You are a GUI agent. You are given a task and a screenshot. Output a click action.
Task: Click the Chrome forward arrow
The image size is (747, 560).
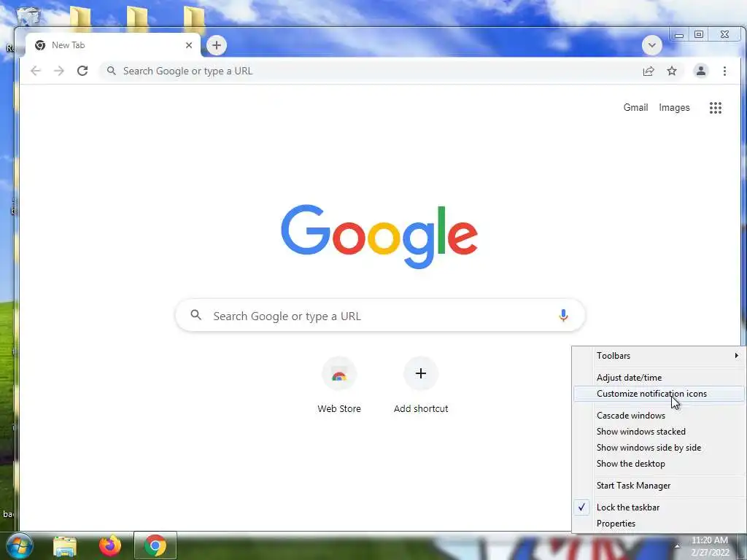[59, 71]
